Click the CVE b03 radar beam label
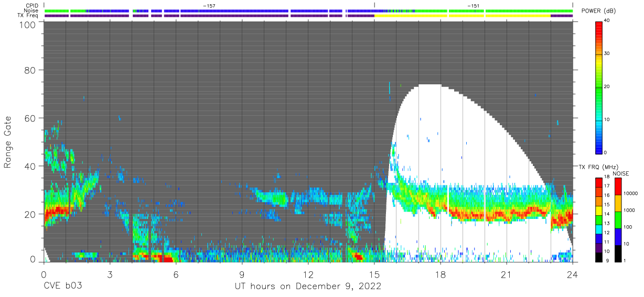Screen dimensions: 644x297 62,287
